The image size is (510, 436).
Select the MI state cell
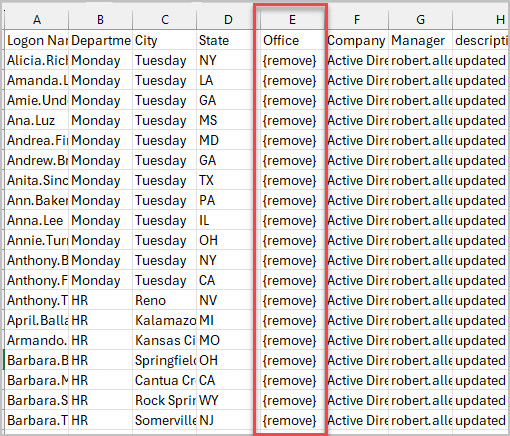pos(228,320)
